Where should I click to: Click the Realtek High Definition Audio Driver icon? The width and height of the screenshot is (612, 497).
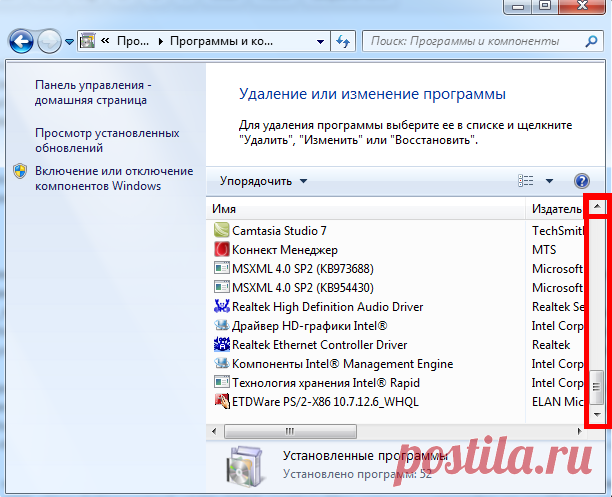[222, 307]
